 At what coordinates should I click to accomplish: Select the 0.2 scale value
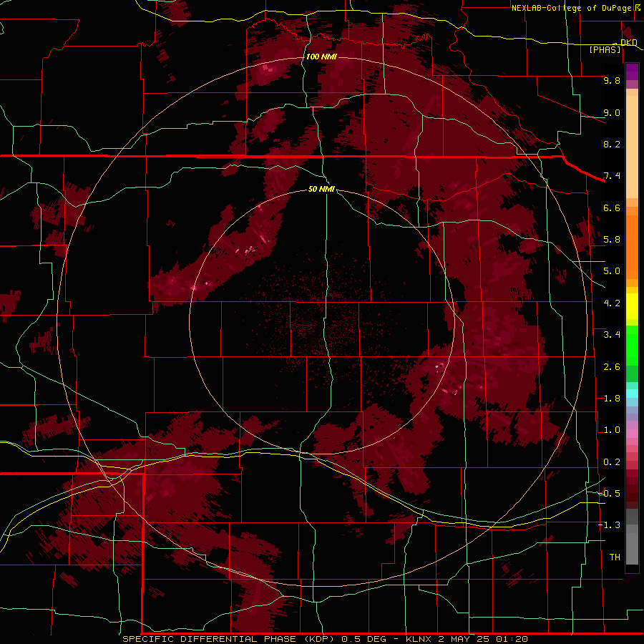pos(612,462)
